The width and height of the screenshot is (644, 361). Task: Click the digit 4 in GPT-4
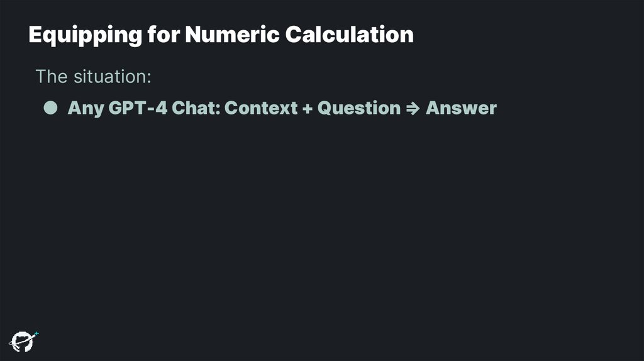click(x=162, y=108)
